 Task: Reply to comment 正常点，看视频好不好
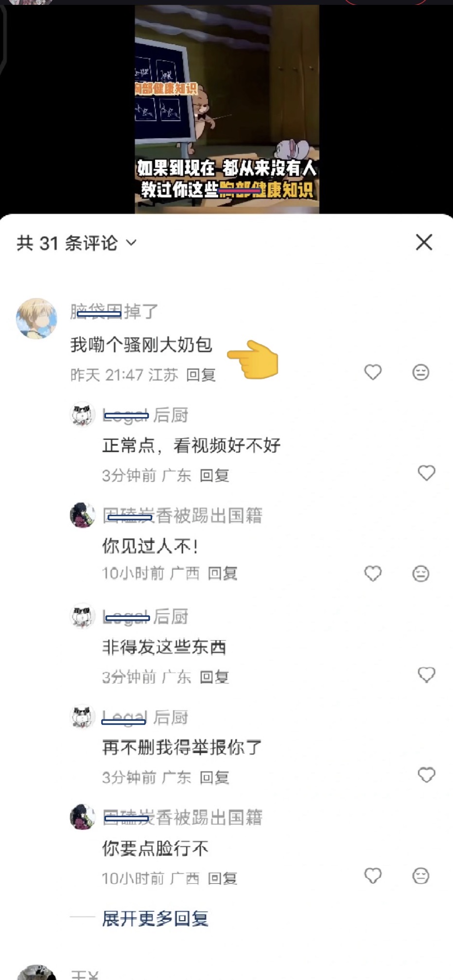(214, 475)
